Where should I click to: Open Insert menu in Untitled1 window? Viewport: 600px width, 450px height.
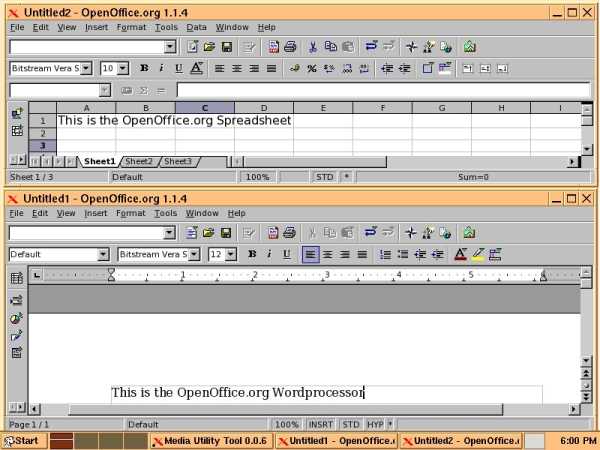[95, 213]
